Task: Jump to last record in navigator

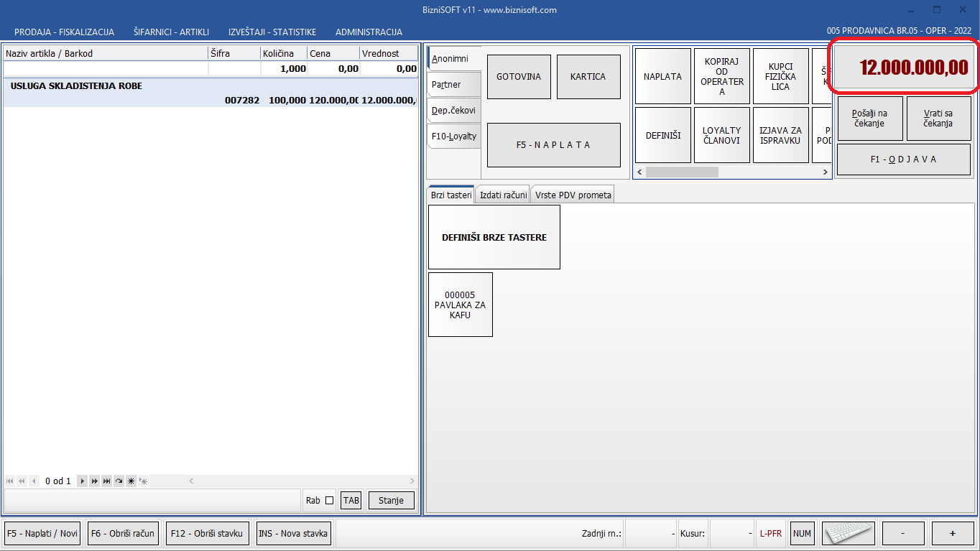Action: point(106,481)
